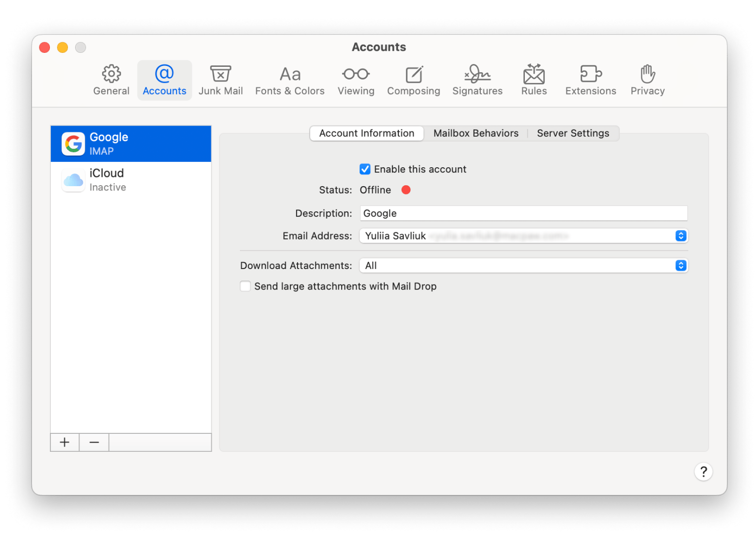Open the Extensions pane

click(590, 80)
